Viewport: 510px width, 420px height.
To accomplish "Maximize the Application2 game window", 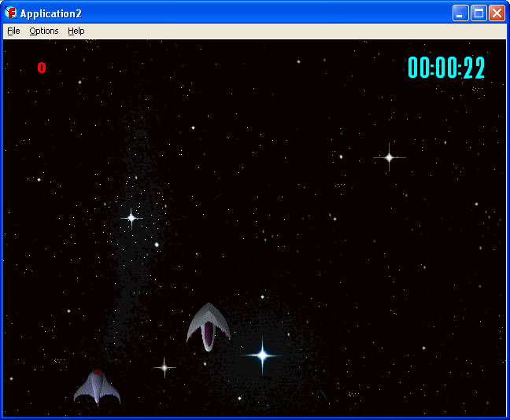I will click(x=478, y=13).
